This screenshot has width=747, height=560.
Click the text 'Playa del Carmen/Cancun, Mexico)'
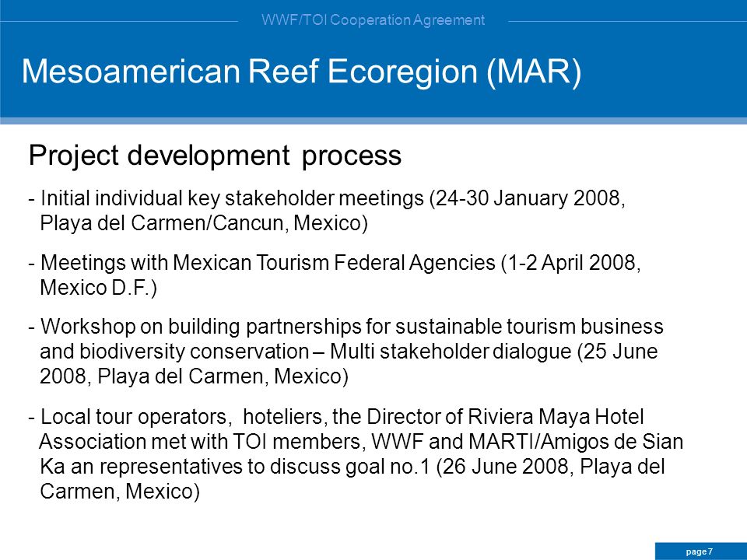click(x=204, y=223)
